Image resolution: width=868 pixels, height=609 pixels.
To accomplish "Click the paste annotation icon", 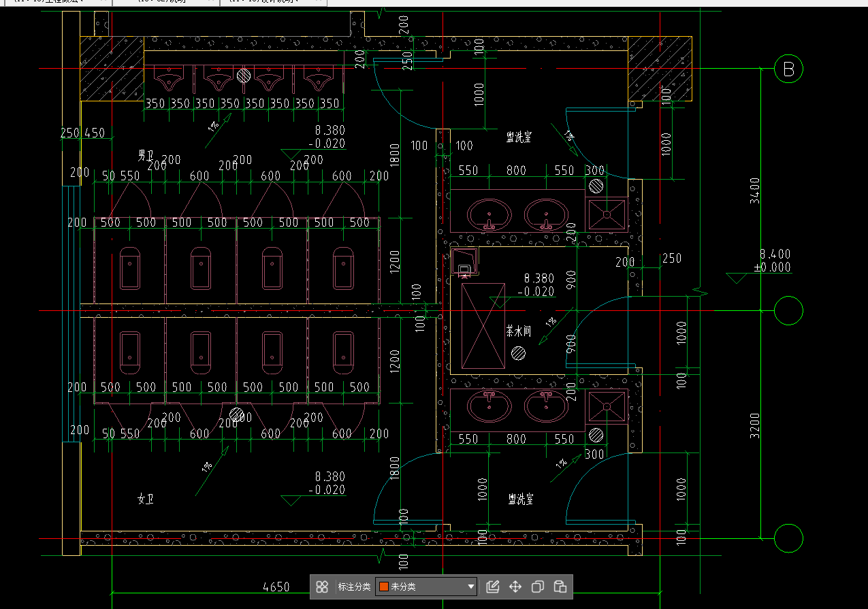I will pyautogui.click(x=560, y=587).
